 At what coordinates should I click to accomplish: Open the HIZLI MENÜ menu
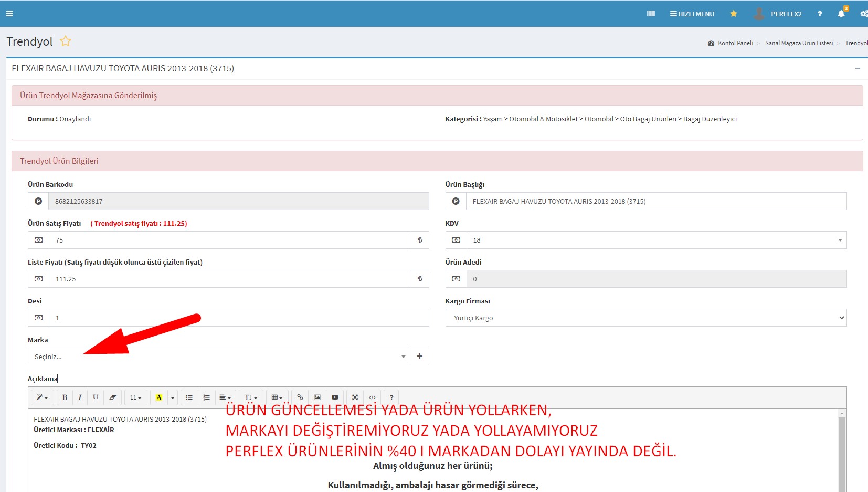pyautogui.click(x=692, y=14)
